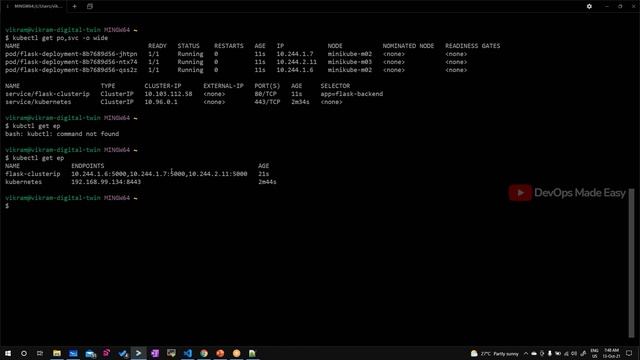Click cluster IP 10.103.112.58
The width and height of the screenshot is (640, 360).
168,94
